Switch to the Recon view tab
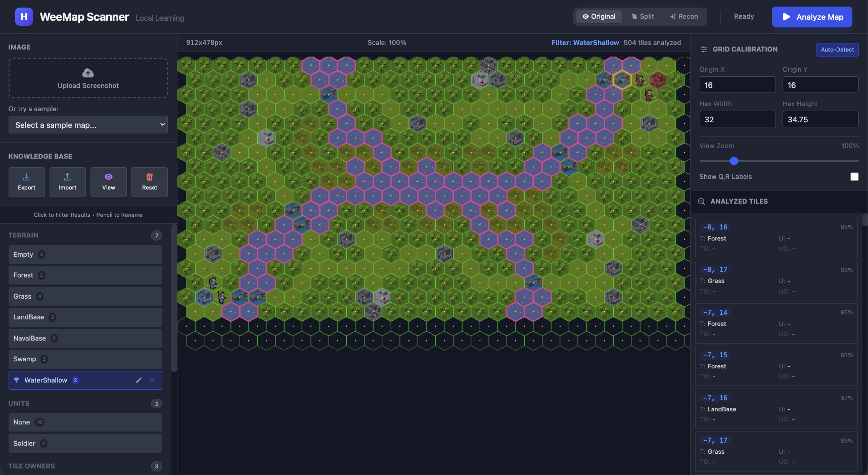 click(684, 17)
